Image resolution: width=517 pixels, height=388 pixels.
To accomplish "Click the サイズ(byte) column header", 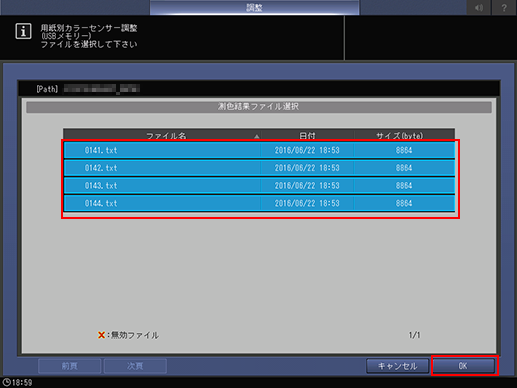I will [x=404, y=135].
